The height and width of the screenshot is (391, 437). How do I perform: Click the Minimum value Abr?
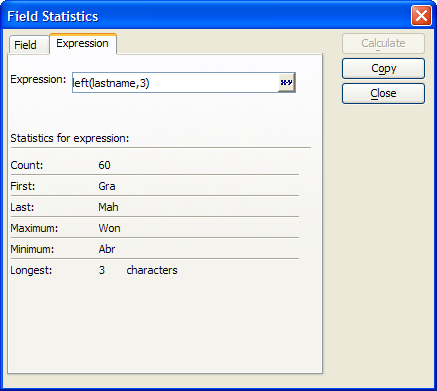point(107,249)
